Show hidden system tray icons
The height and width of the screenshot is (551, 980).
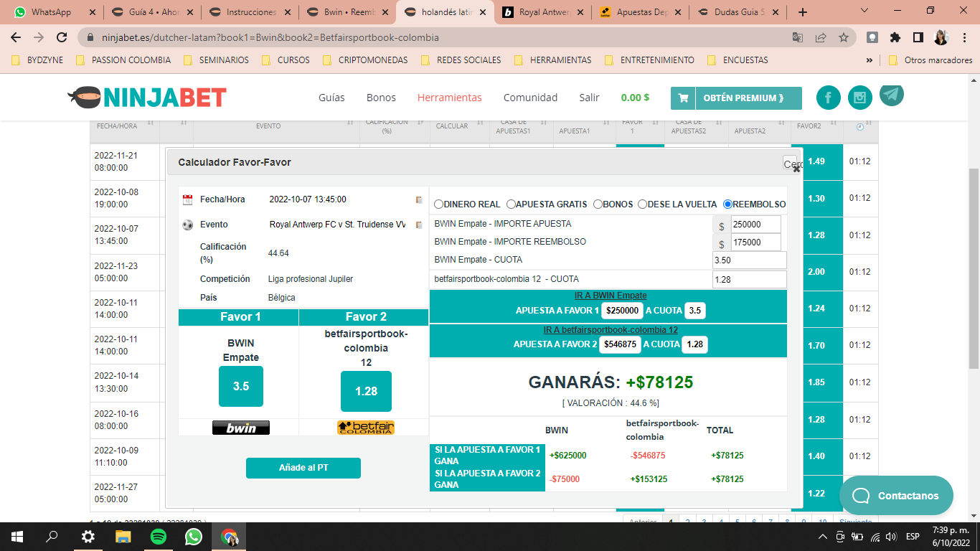point(822,537)
